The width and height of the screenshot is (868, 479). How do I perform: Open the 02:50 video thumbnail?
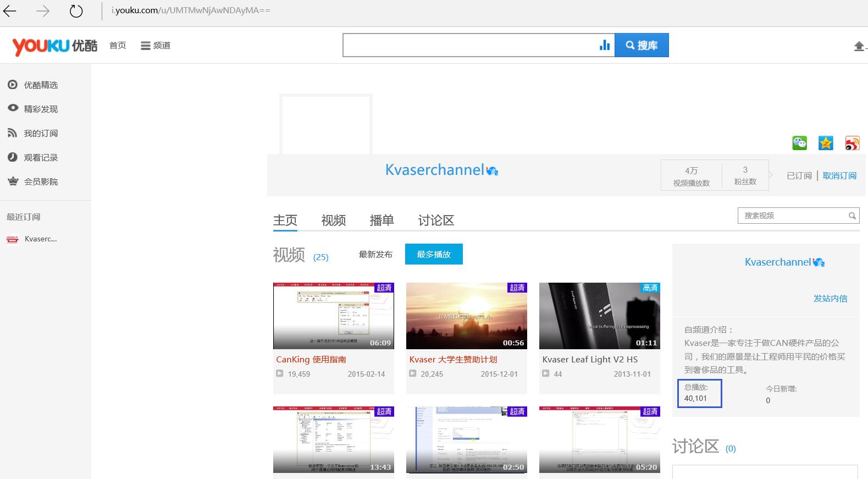[467, 440]
